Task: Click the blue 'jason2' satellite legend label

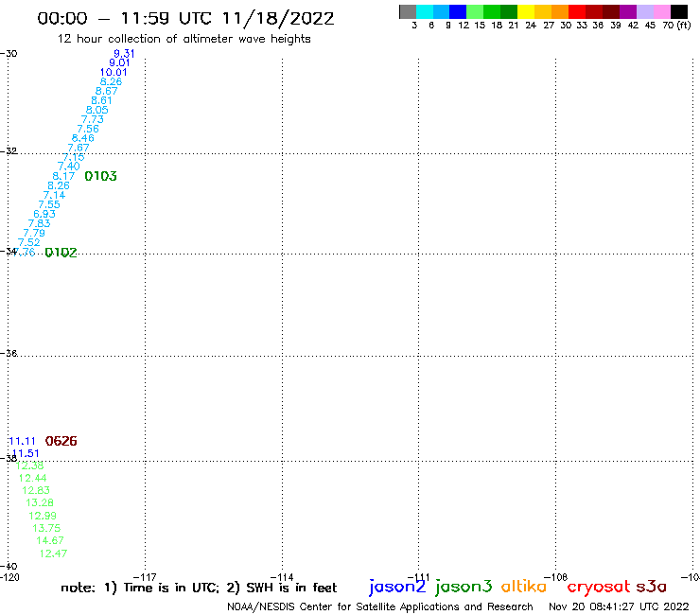Action: [x=397, y=587]
